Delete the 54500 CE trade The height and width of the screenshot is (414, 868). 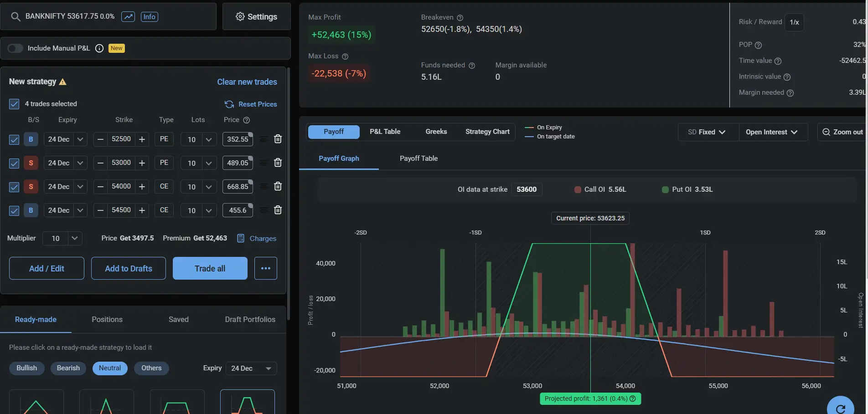(x=278, y=210)
